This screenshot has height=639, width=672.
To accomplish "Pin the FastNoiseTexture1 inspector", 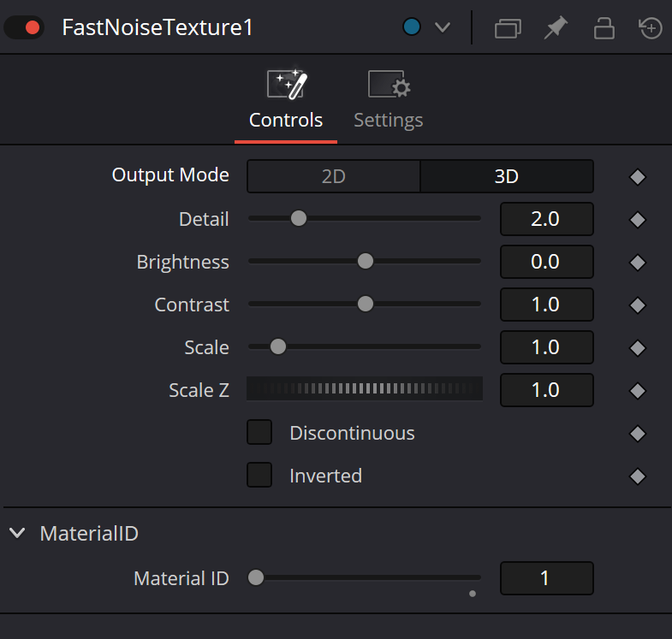I will [556, 28].
